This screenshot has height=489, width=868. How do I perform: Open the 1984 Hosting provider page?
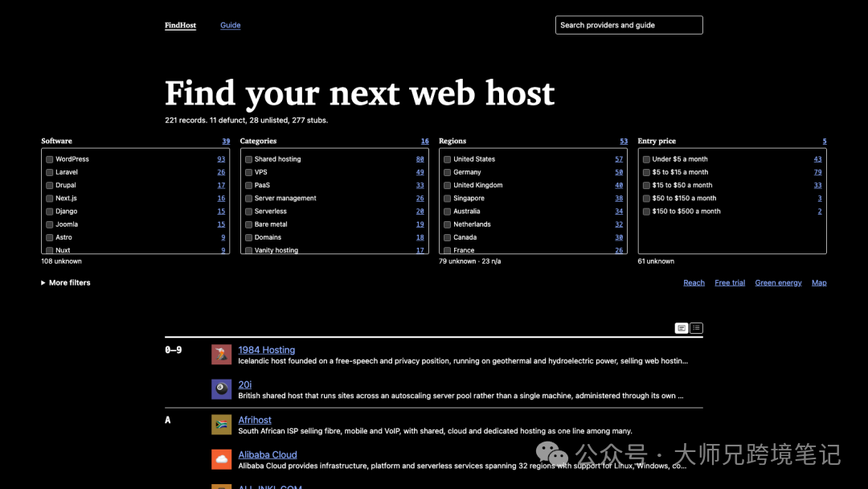click(x=266, y=350)
